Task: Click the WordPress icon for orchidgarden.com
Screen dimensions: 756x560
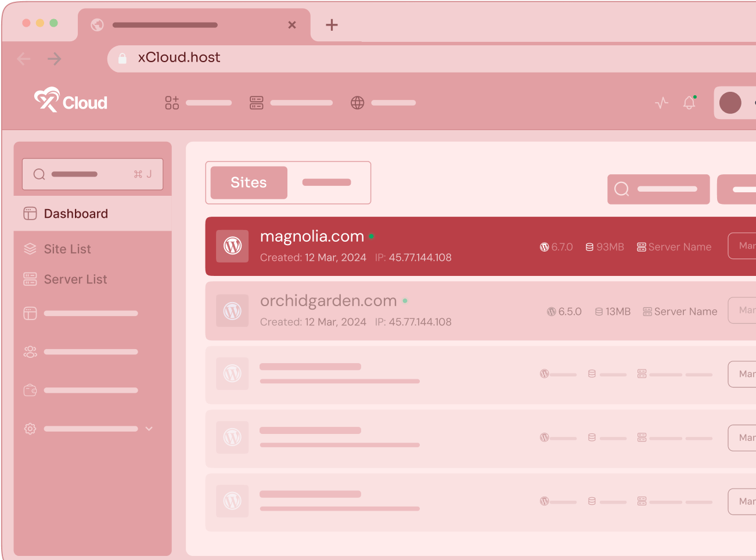Action: tap(232, 311)
